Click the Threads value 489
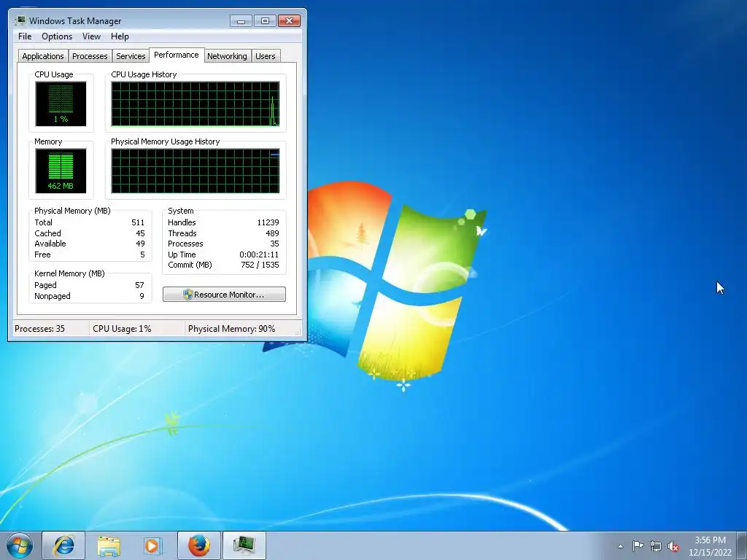This screenshot has width=747, height=560. click(x=272, y=233)
